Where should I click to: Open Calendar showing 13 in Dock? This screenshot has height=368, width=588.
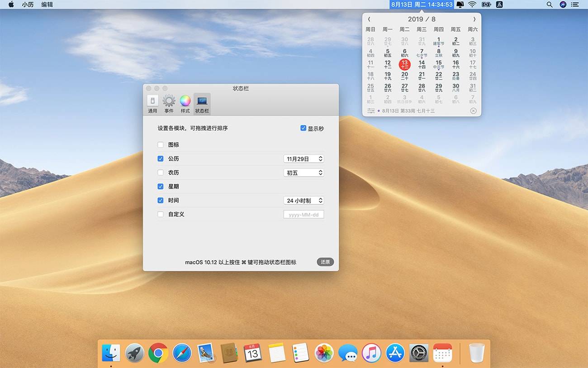point(253,353)
